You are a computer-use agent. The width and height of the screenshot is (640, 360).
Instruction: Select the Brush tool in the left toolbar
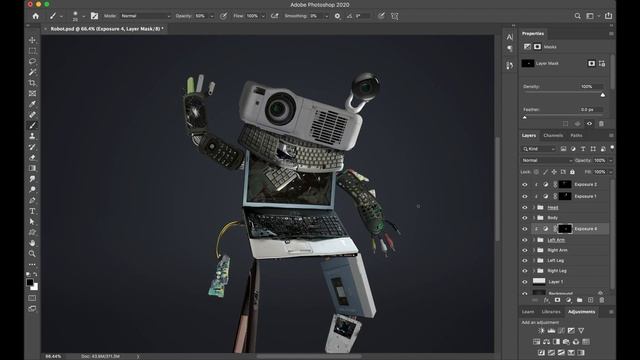(32, 125)
